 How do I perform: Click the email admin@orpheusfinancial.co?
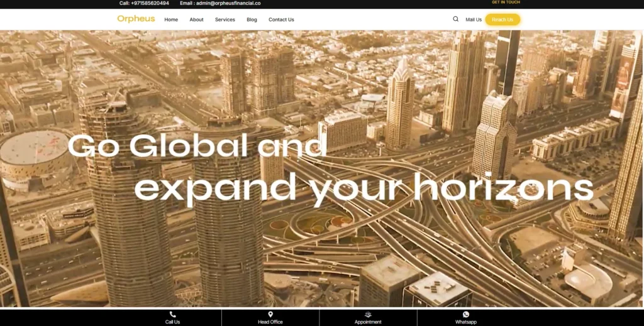click(228, 3)
